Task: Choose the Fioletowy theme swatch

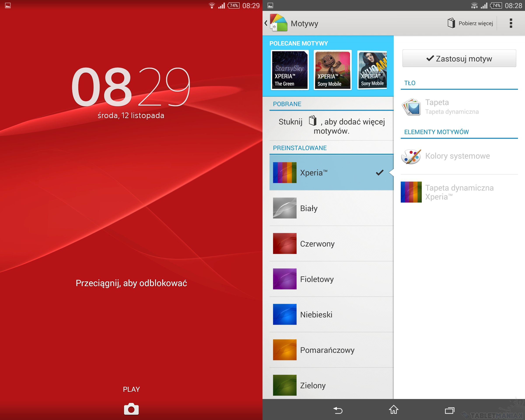Action: pos(285,279)
